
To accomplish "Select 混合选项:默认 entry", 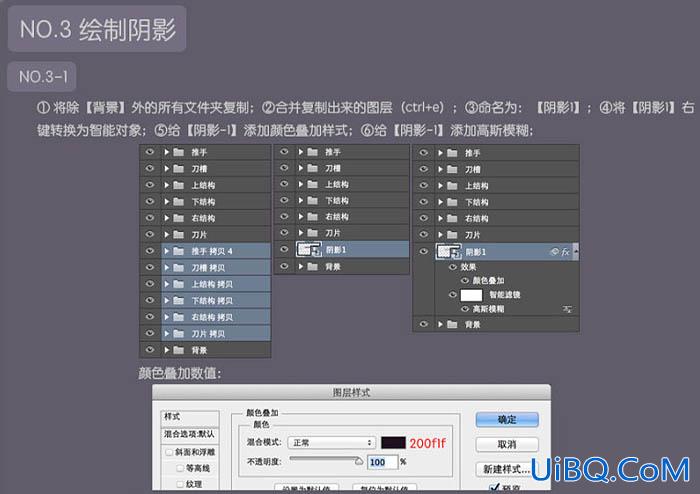I will (190, 434).
